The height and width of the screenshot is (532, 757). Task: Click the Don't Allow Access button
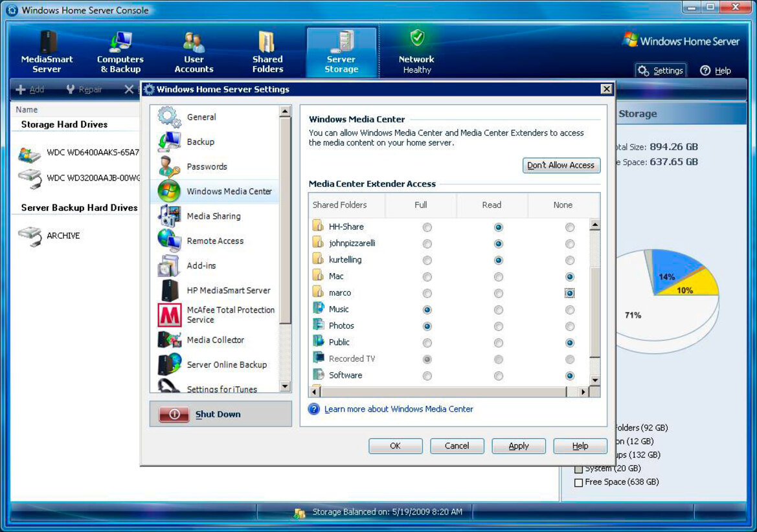(x=561, y=165)
